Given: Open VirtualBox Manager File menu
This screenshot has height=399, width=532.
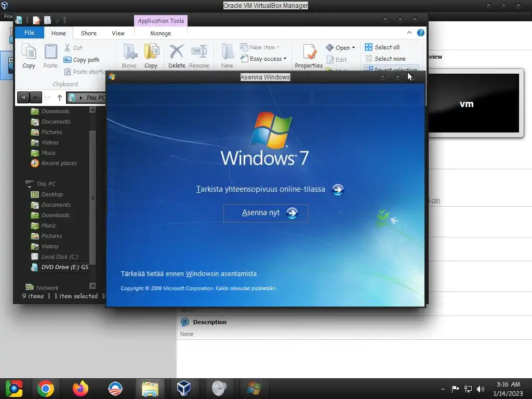Looking at the screenshot, I should pos(8,16).
